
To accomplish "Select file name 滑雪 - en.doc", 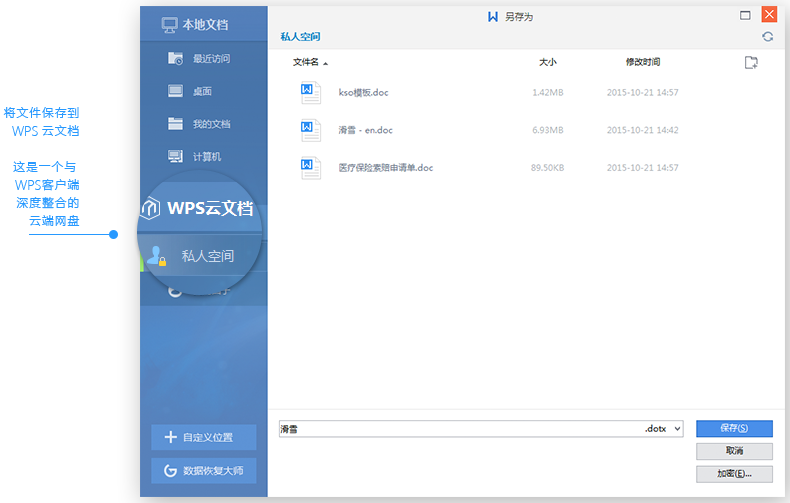I will [365, 130].
